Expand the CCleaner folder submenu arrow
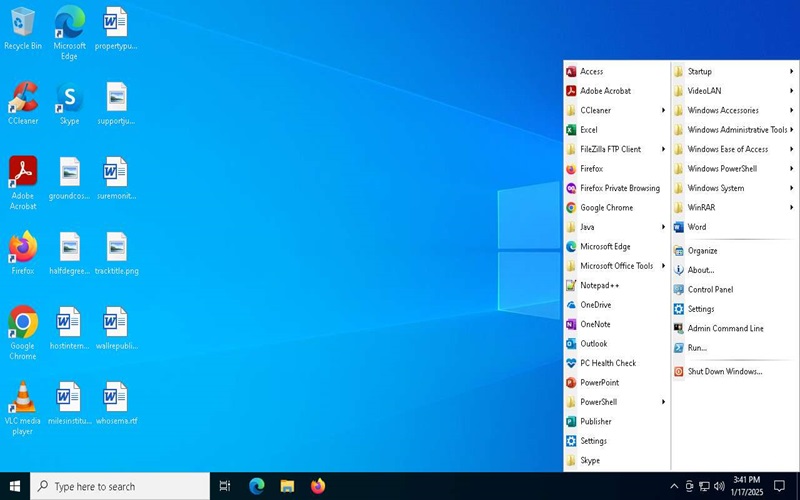Screen dimensions: 800x500 pos(663,110)
